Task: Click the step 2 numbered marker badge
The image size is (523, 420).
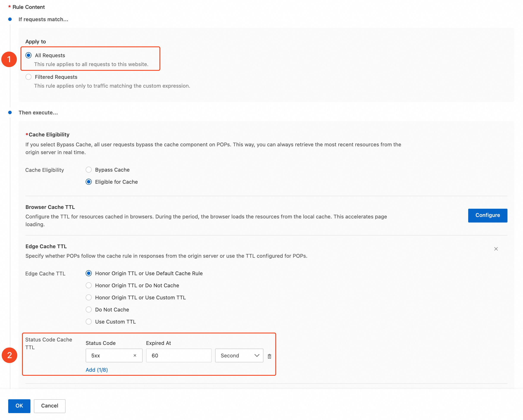Action: coord(9,355)
